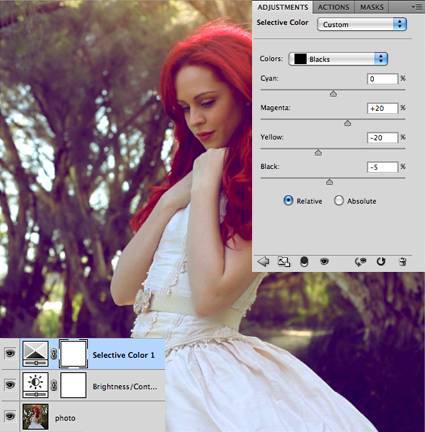
Task: Toggle adjustment layer visibility eye in panel footer
Action: pos(324,262)
